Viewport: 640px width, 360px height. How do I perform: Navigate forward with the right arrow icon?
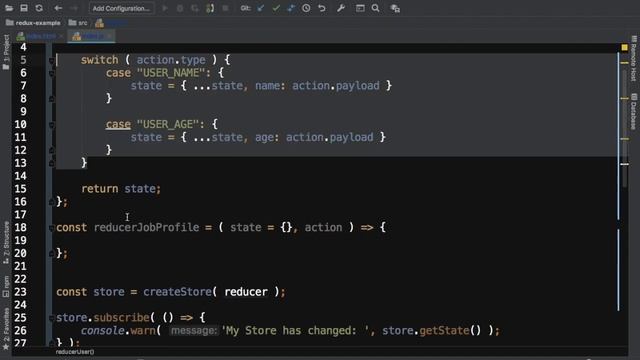coord(74,8)
